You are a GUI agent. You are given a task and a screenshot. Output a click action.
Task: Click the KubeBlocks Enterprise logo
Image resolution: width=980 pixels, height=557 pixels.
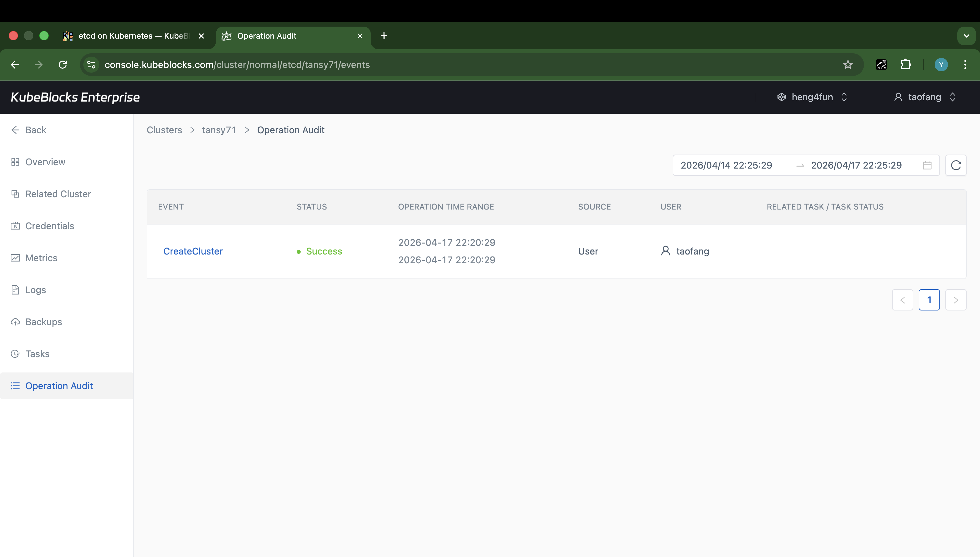point(75,97)
